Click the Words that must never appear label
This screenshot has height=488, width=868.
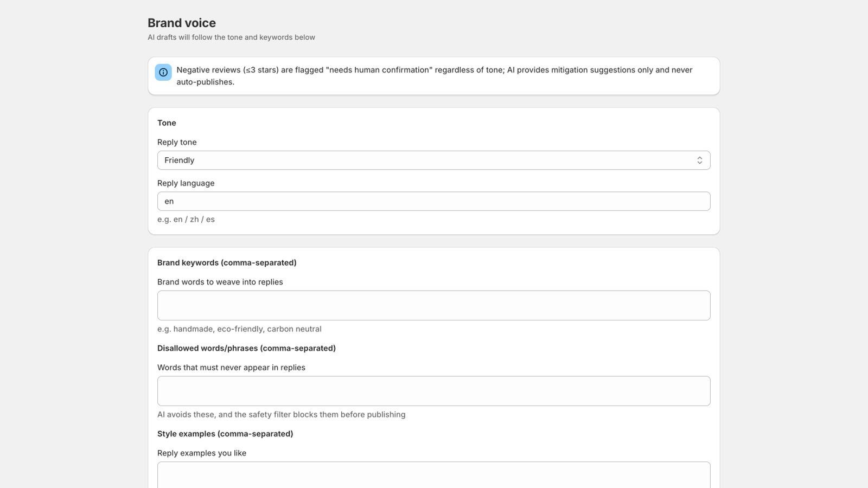point(231,368)
